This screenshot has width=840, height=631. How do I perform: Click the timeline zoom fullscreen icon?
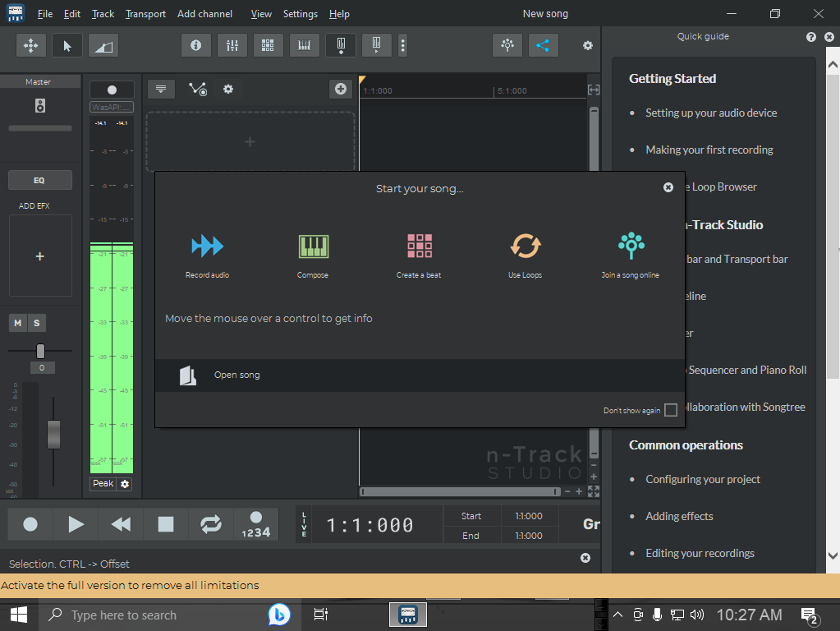click(594, 491)
